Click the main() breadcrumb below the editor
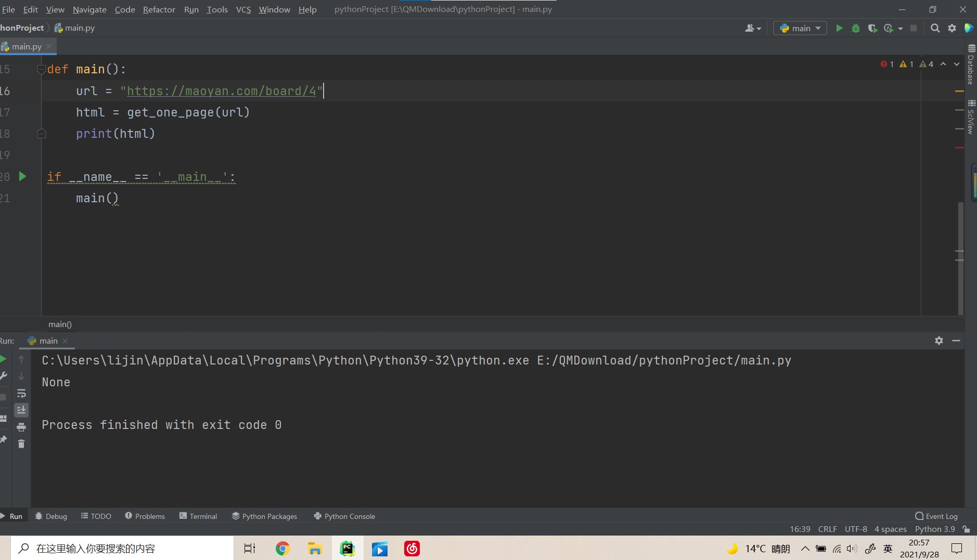The width and height of the screenshot is (977, 560). click(x=60, y=324)
